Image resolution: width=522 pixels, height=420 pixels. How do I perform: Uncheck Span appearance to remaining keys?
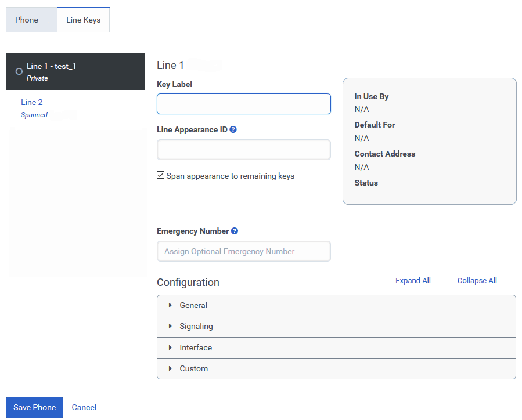(161, 176)
